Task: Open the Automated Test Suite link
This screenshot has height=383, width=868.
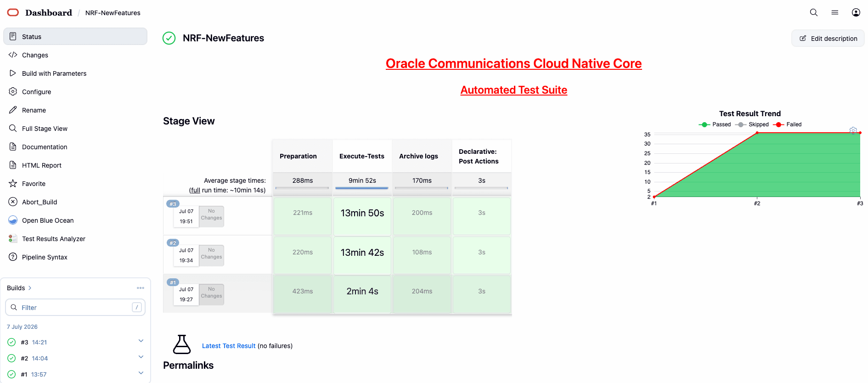Action: pyautogui.click(x=513, y=90)
